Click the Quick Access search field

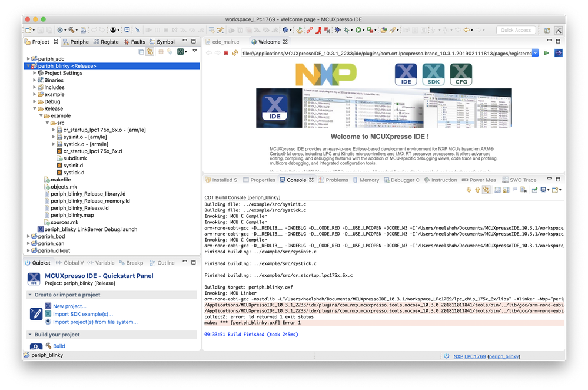coord(516,30)
